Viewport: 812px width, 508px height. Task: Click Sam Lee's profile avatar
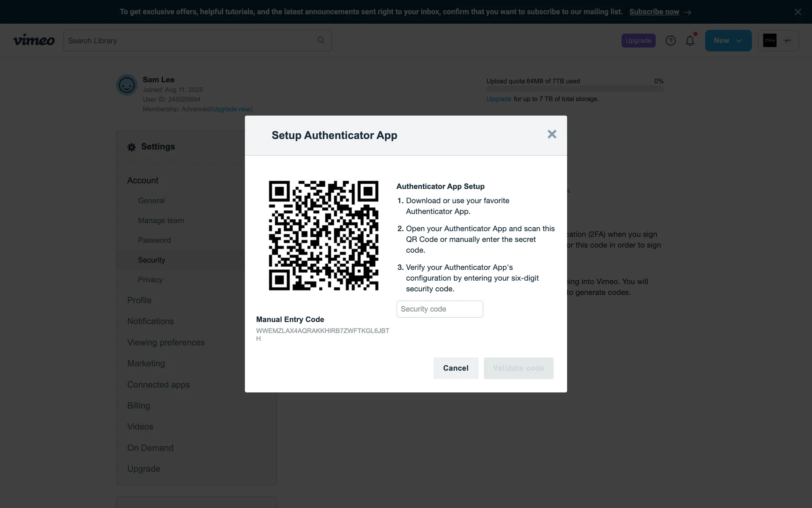coord(126,85)
